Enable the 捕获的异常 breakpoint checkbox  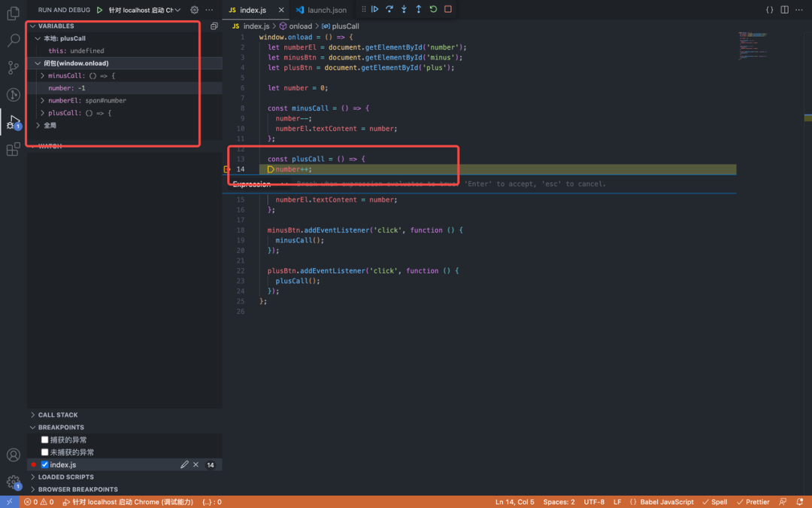coord(43,440)
